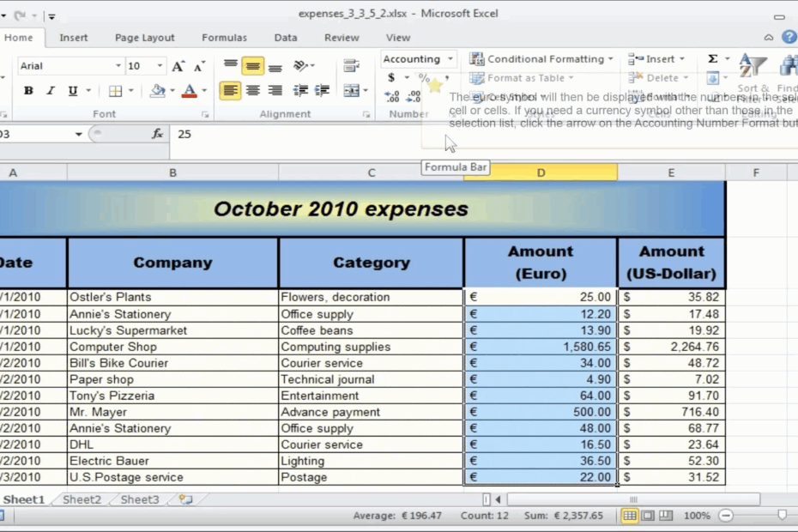Open Conditional Formatting options
This screenshot has width=798, height=532.
pos(541,59)
